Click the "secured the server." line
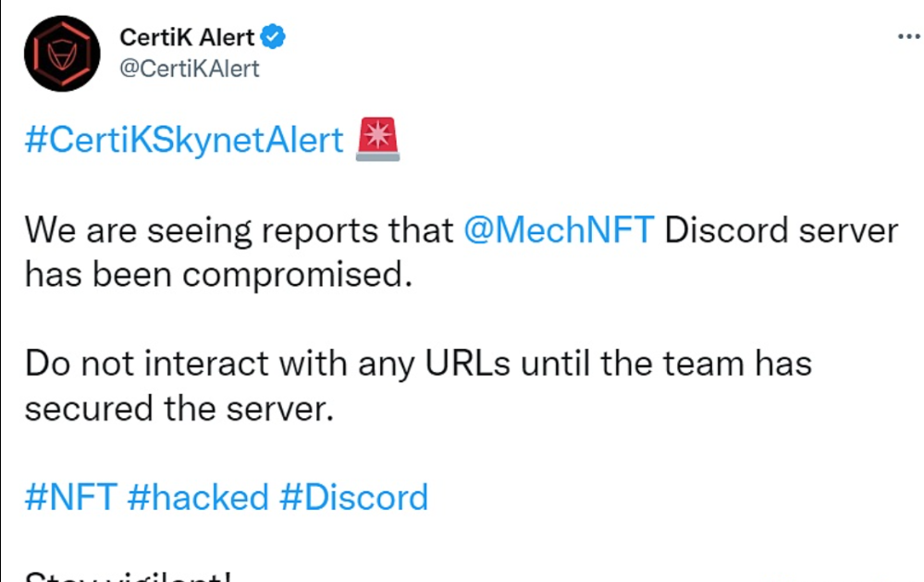 (x=177, y=407)
